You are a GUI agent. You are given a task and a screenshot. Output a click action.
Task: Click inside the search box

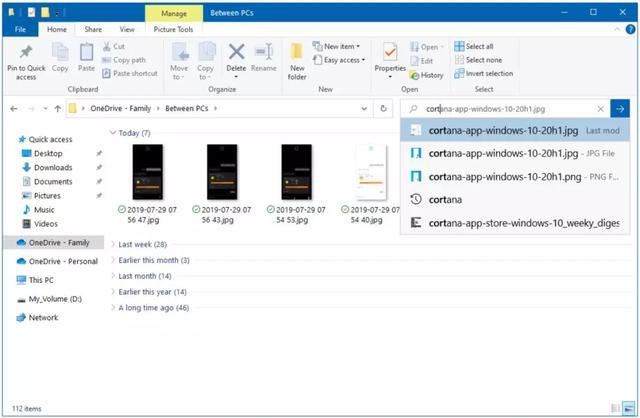pyautogui.click(x=505, y=109)
